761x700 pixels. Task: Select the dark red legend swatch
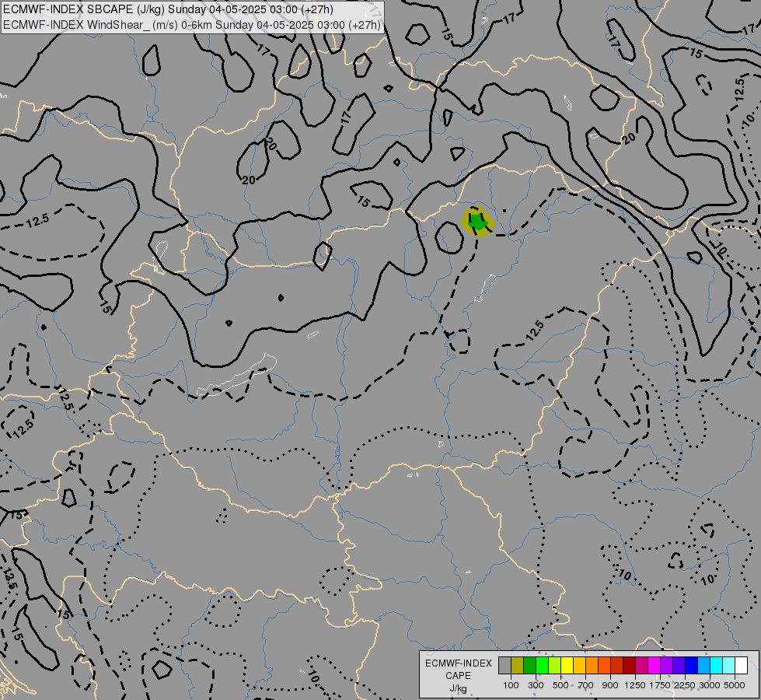coord(629,666)
